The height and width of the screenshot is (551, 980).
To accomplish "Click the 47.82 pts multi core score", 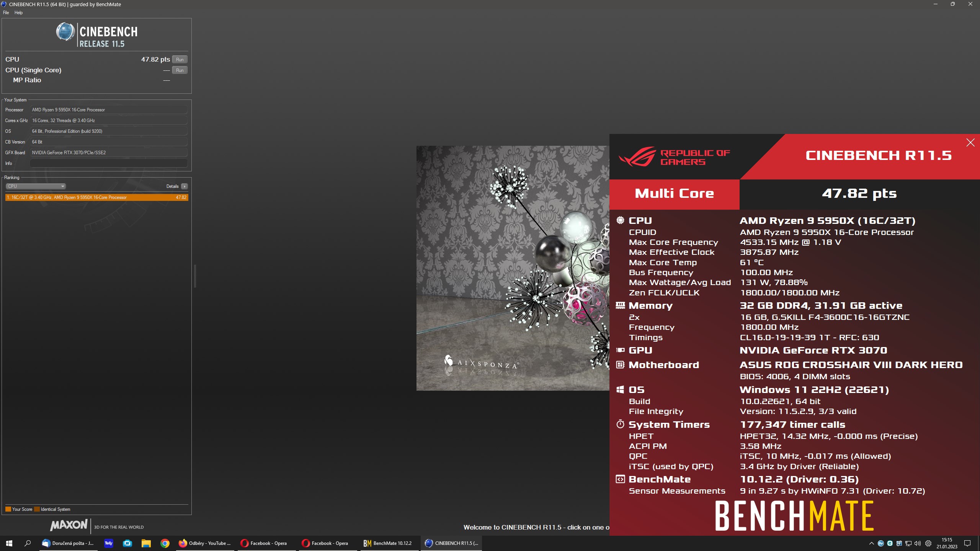I will 859,194.
